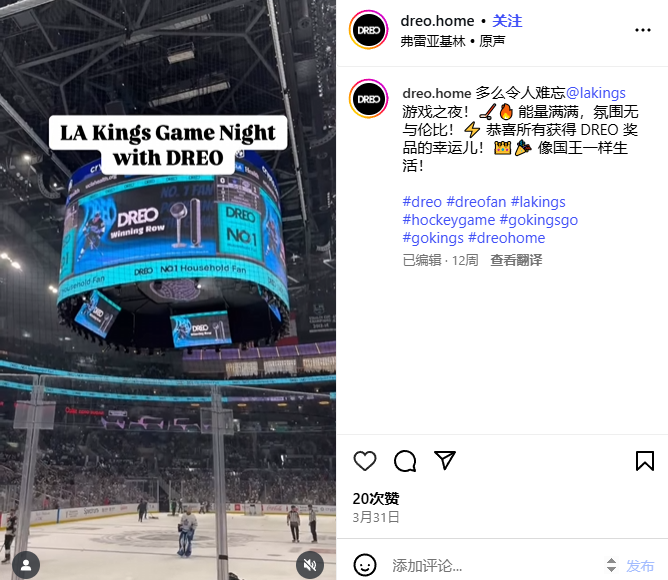Save post with bookmark icon
This screenshot has height=580, width=668.
pyautogui.click(x=645, y=461)
